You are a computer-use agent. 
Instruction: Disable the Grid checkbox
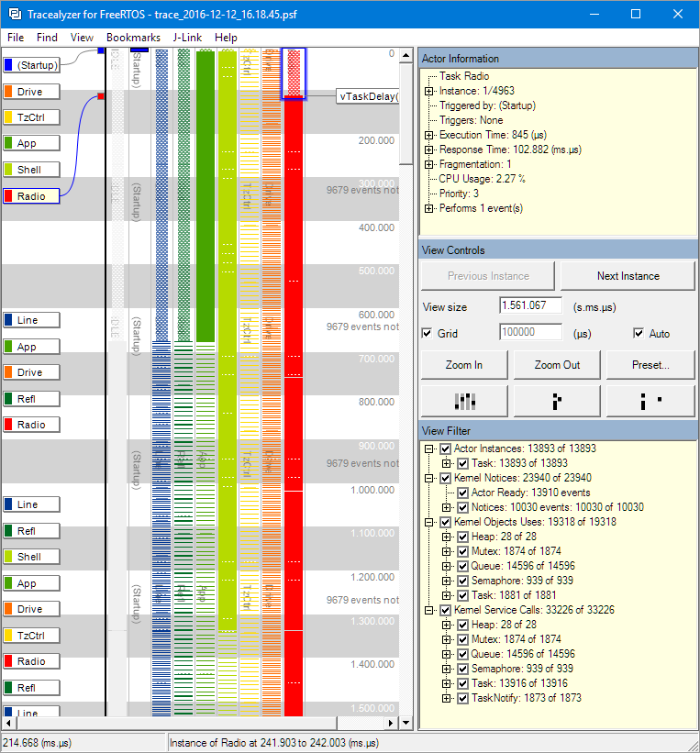coord(428,334)
